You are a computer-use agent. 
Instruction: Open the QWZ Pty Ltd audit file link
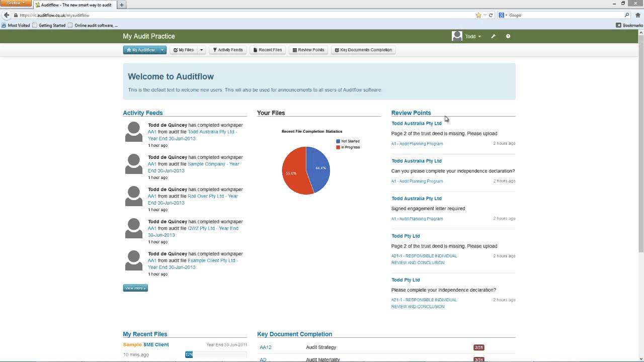193,231
